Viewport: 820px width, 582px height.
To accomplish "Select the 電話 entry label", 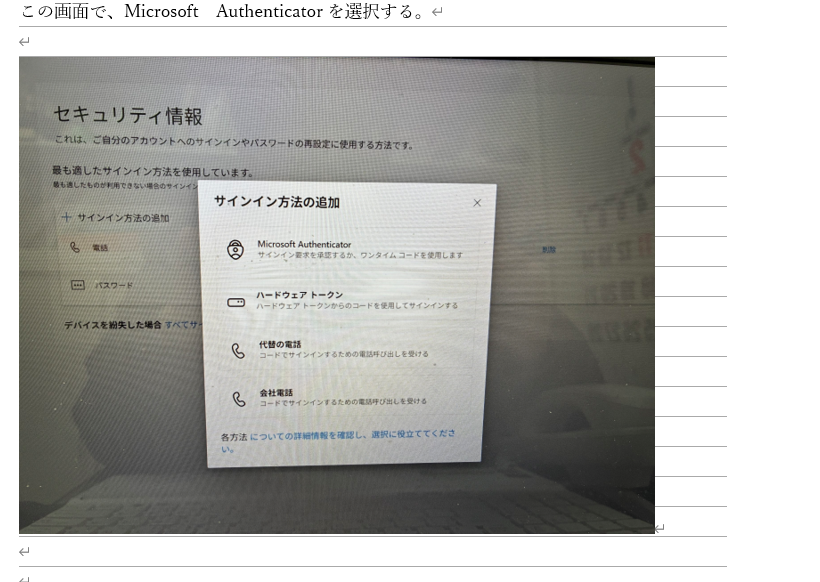I will [x=100, y=248].
